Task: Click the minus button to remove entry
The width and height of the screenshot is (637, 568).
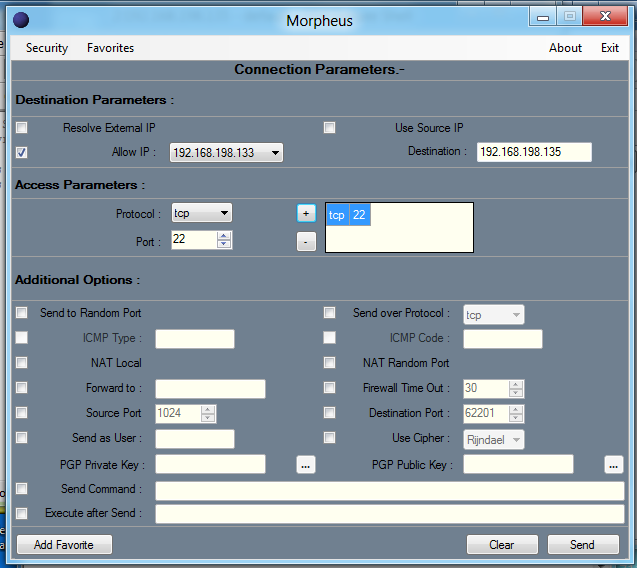Action: pyautogui.click(x=306, y=242)
